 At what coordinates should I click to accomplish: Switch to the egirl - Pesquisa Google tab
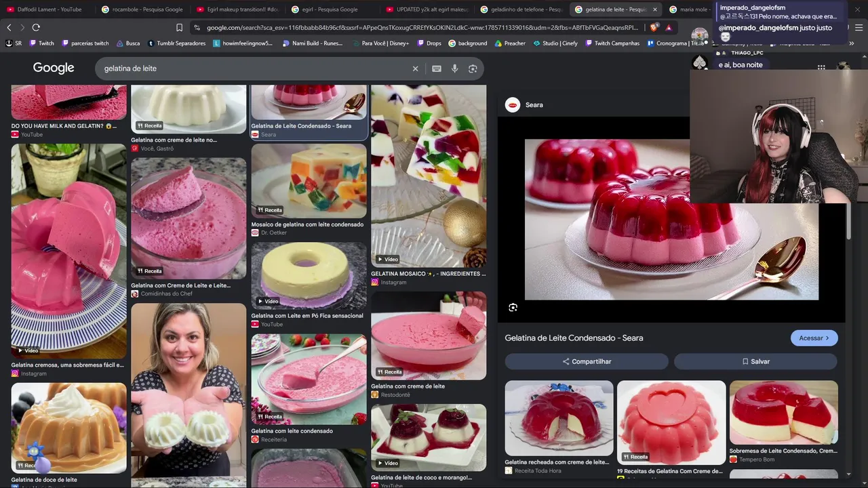pyautogui.click(x=331, y=9)
